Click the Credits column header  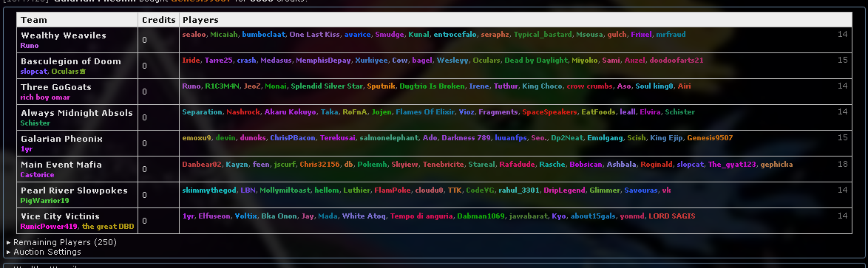click(x=158, y=20)
